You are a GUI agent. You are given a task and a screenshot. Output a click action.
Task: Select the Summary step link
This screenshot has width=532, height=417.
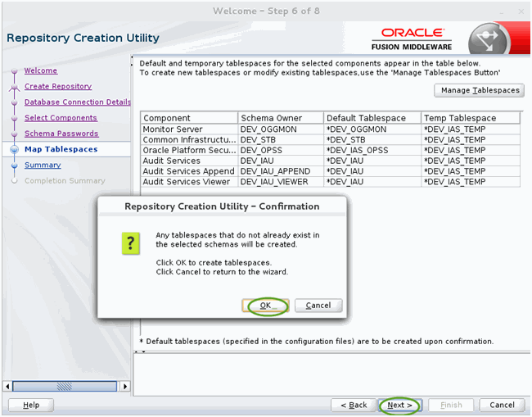pos(43,165)
